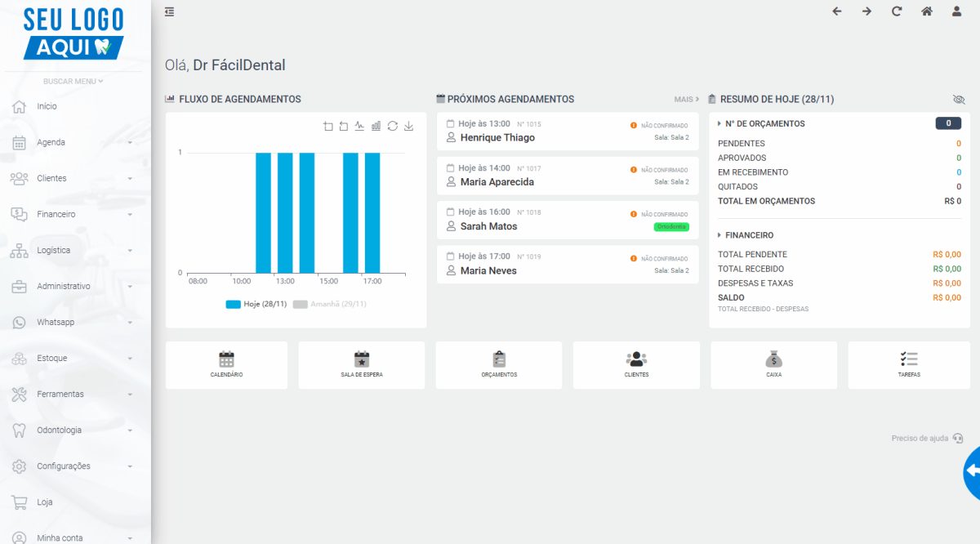Expand the Financeiro sidebar menu
Viewport: 980px width, 544px height.
(x=75, y=214)
